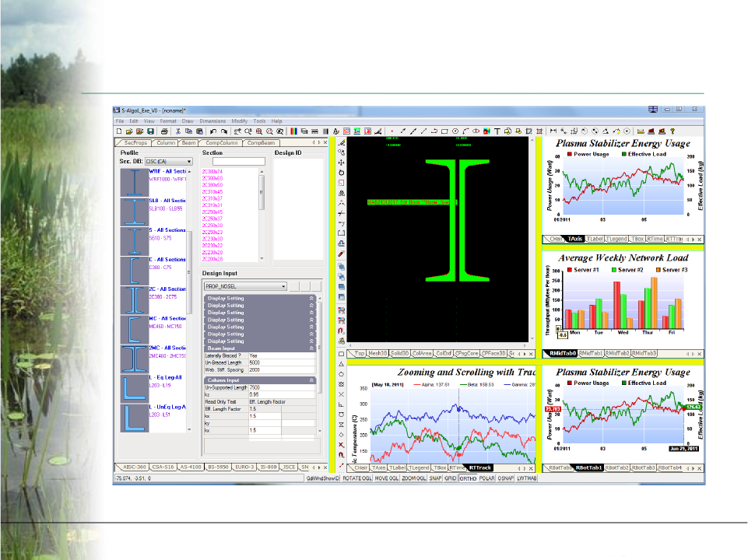Viewport: 748px width, 560px height.
Task: Toggle GRID mode in status bar
Action: pos(451,478)
